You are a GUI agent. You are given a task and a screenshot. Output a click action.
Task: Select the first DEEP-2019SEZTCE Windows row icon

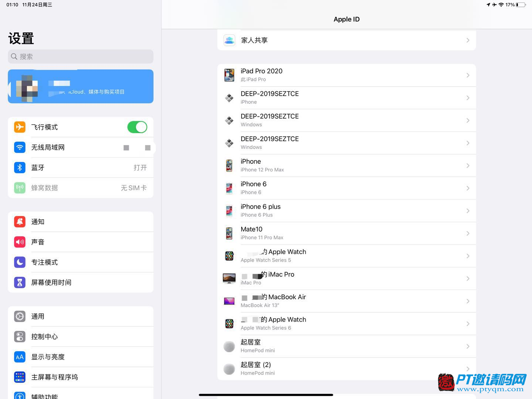pos(229,121)
